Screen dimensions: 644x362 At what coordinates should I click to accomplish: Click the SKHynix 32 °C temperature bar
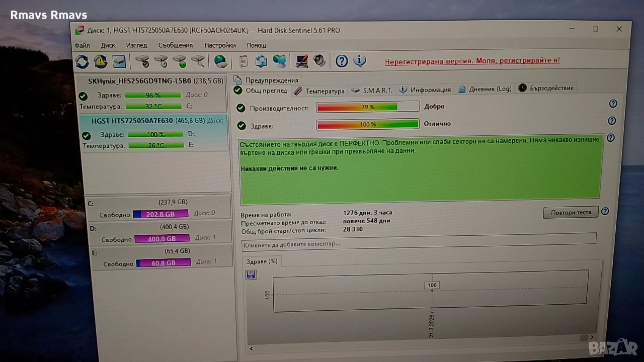(153, 106)
